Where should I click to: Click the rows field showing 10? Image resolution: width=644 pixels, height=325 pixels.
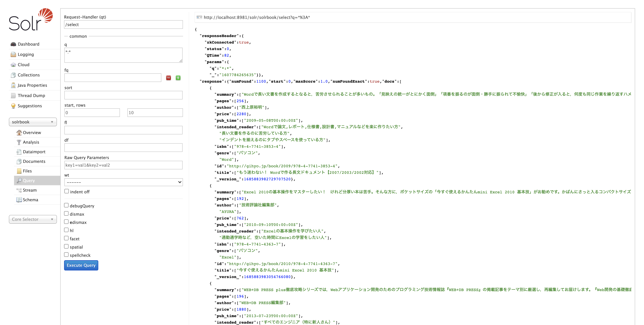click(155, 113)
